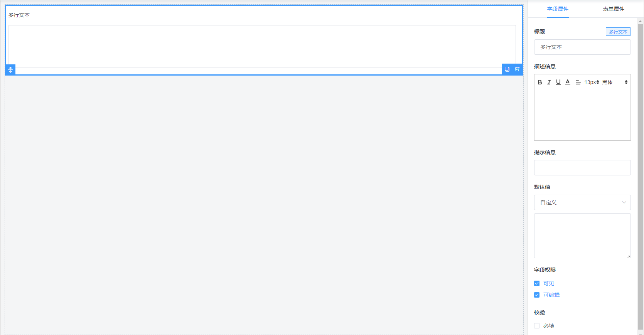The image size is (644, 335).
Task: Focus the 提示信息 input field
Action: pyautogui.click(x=582, y=168)
